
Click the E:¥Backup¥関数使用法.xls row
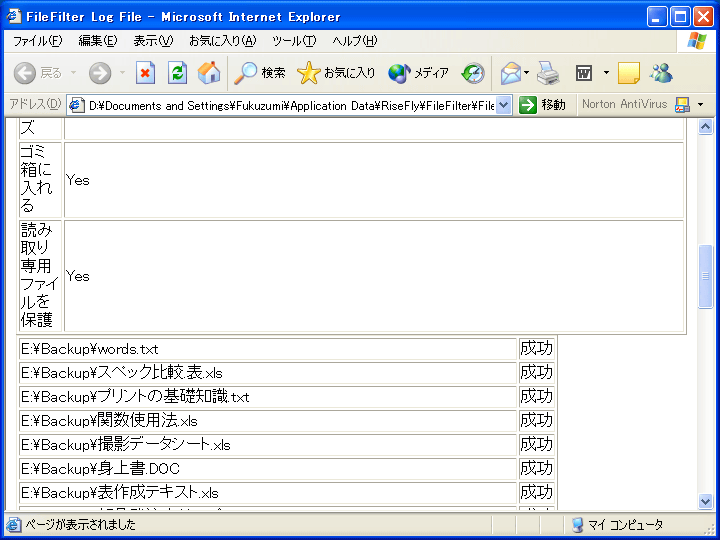click(268, 421)
